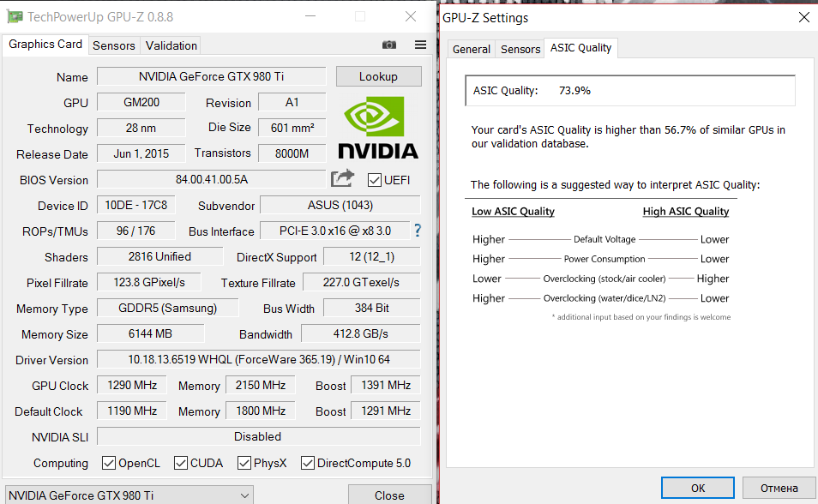
Task: Click the Technology field 28 nm
Action: click(141, 128)
